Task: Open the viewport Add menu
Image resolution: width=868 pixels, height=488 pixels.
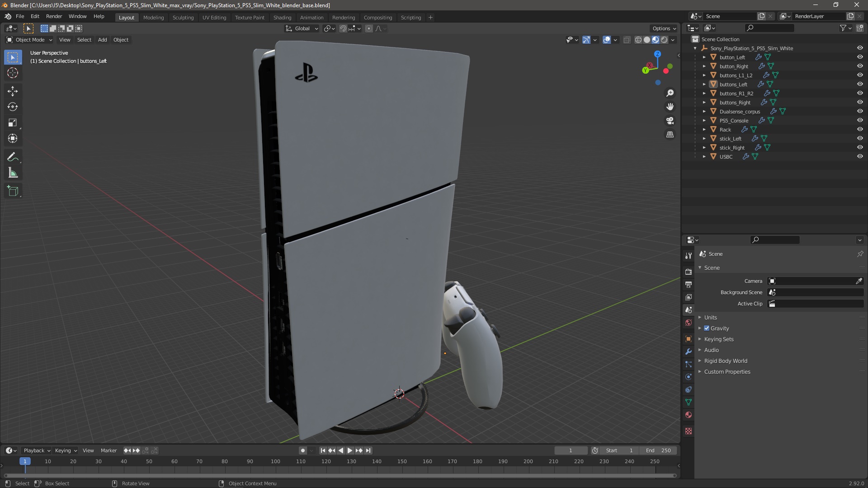Action: click(103, 40)
